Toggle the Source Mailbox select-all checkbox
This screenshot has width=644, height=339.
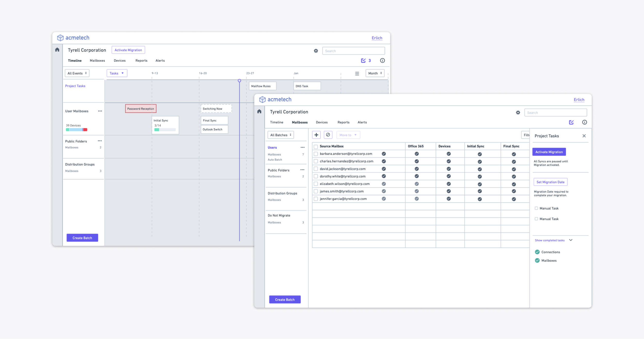click(x=316, y=146)
